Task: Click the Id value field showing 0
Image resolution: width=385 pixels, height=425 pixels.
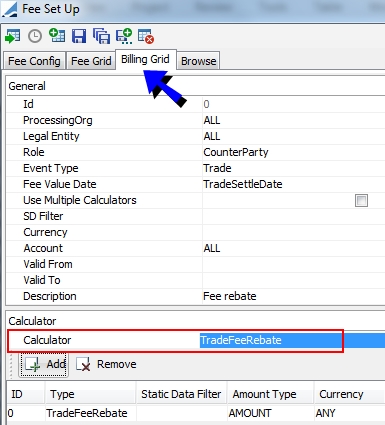Action: click(293, 104)
